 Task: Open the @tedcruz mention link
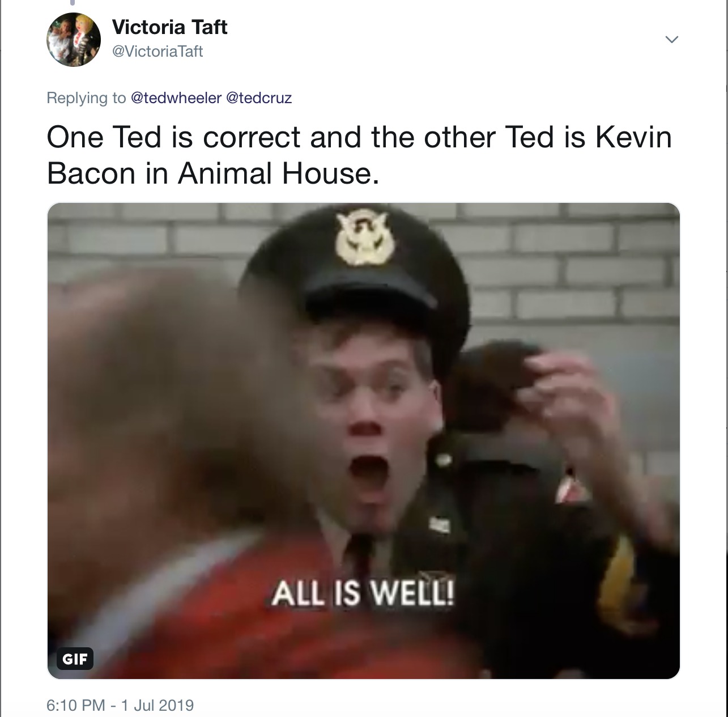click(x=259, y=97)
